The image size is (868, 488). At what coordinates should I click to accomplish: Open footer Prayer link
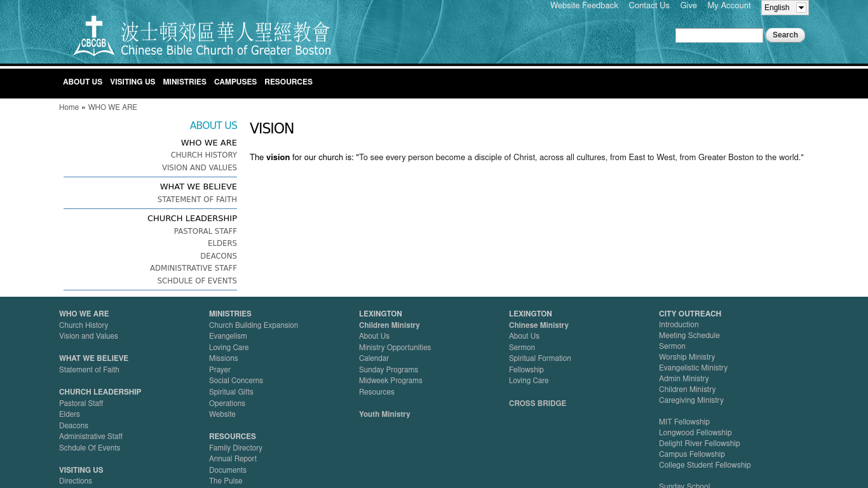(220, 370)
